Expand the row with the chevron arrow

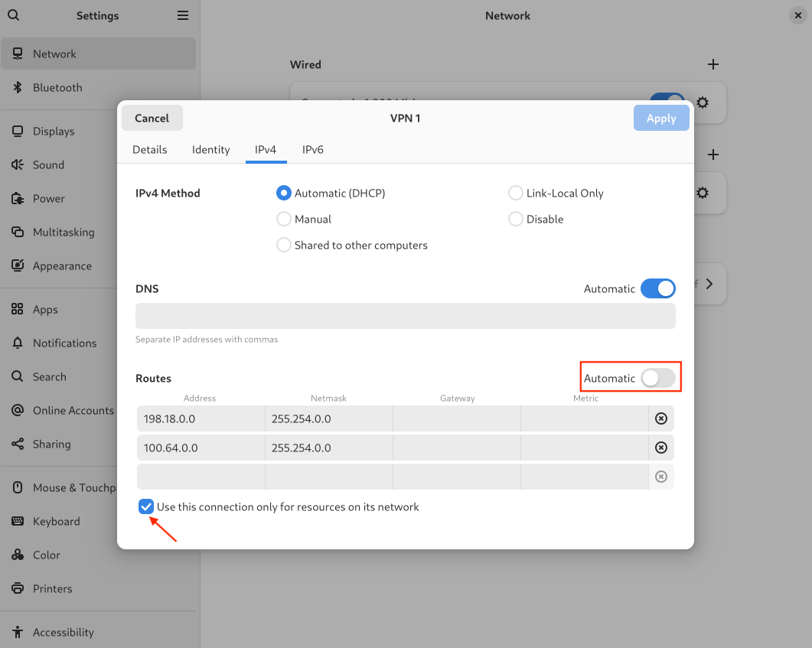tap(709, 284)
